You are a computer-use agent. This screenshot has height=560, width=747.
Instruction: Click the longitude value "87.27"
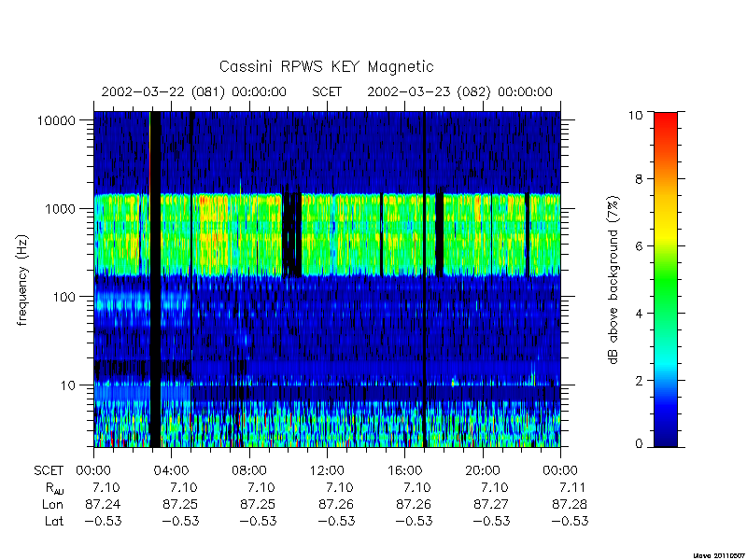pos(492,504)
